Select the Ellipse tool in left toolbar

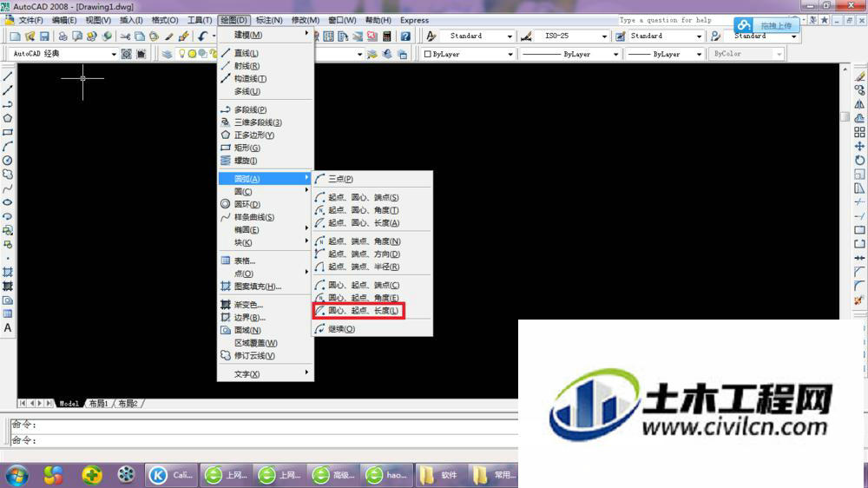click(x=8, y=202)
